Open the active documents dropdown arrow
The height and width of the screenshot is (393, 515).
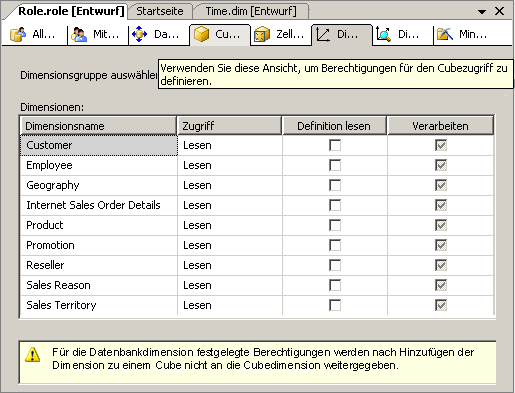point(482,12)
